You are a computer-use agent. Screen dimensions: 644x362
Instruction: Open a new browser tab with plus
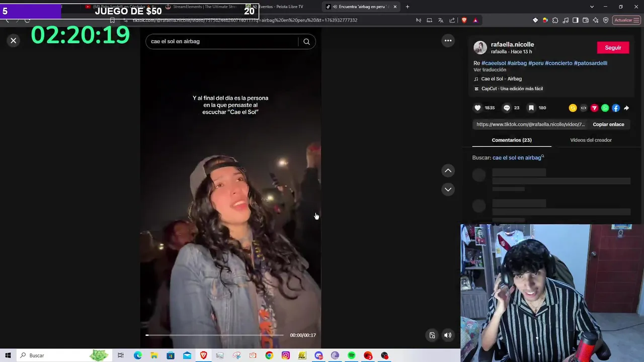tap(408, 7)
